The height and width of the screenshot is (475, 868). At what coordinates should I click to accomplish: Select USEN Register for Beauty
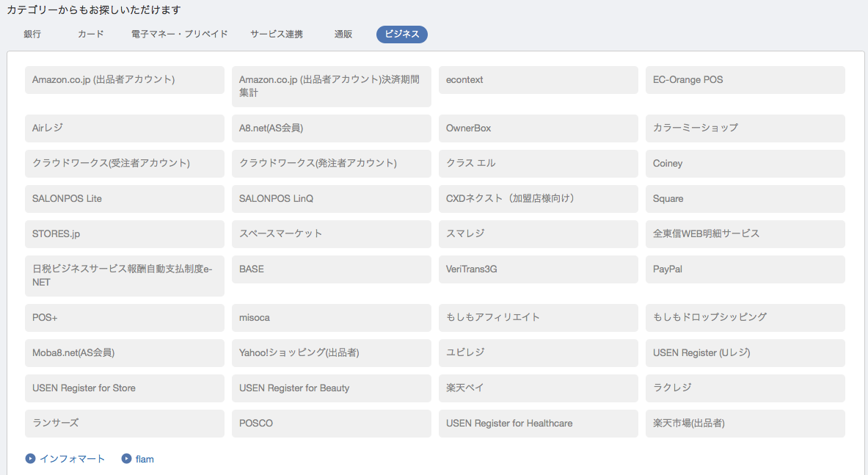(332, 388)
